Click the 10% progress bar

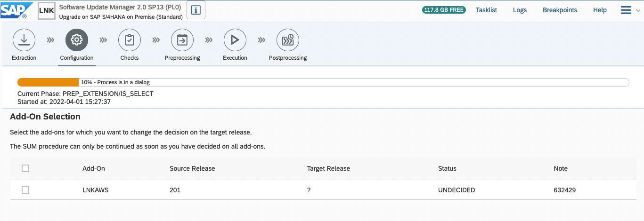(323, 82)
